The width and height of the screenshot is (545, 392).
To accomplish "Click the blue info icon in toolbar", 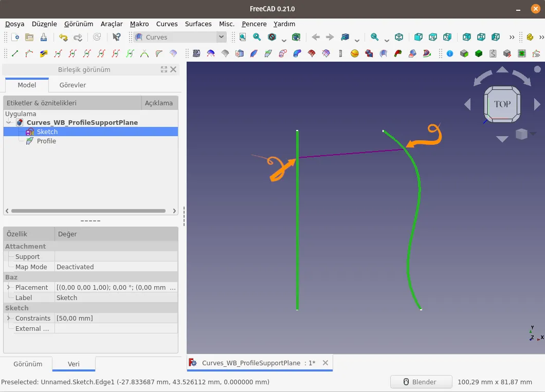I will coord(450,53).
